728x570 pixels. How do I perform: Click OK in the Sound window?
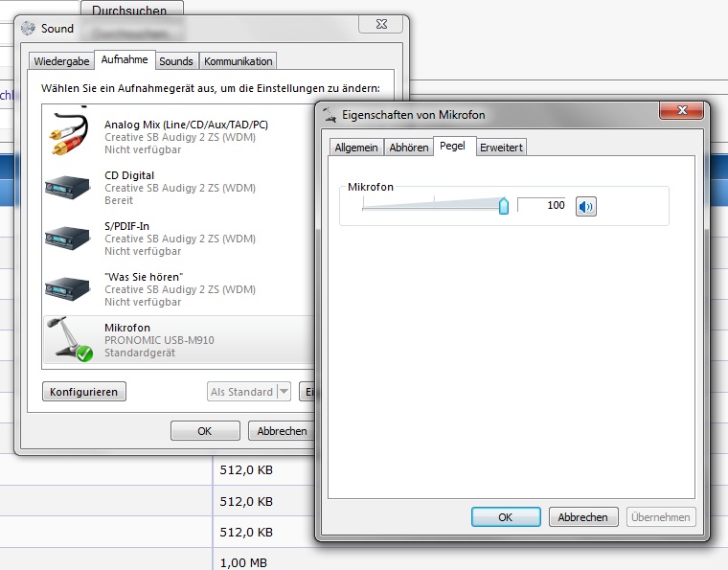(205, 431)
